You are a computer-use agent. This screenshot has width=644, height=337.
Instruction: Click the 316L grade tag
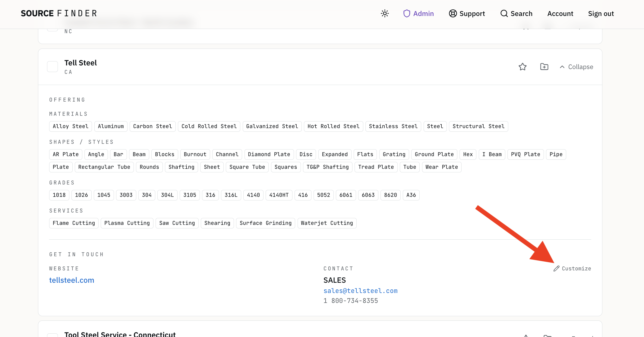[231, 195]
